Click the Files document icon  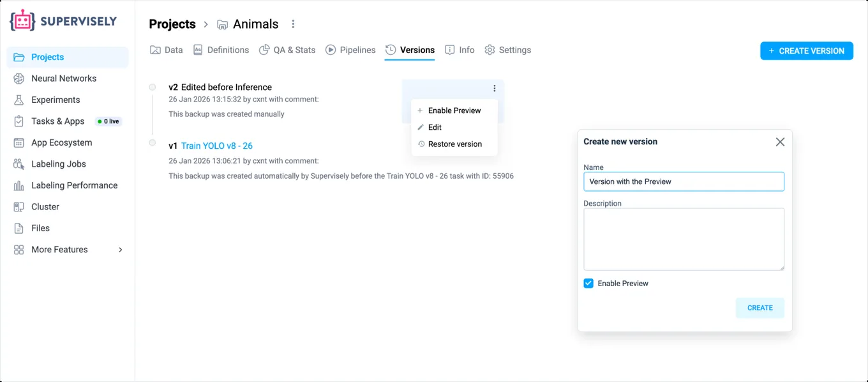(19, 228)
